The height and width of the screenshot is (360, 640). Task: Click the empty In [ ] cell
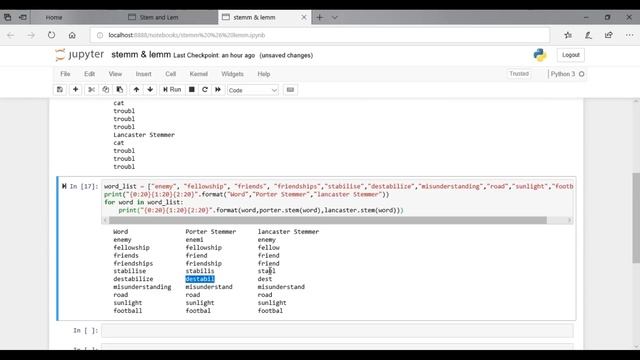coord(337,331)
